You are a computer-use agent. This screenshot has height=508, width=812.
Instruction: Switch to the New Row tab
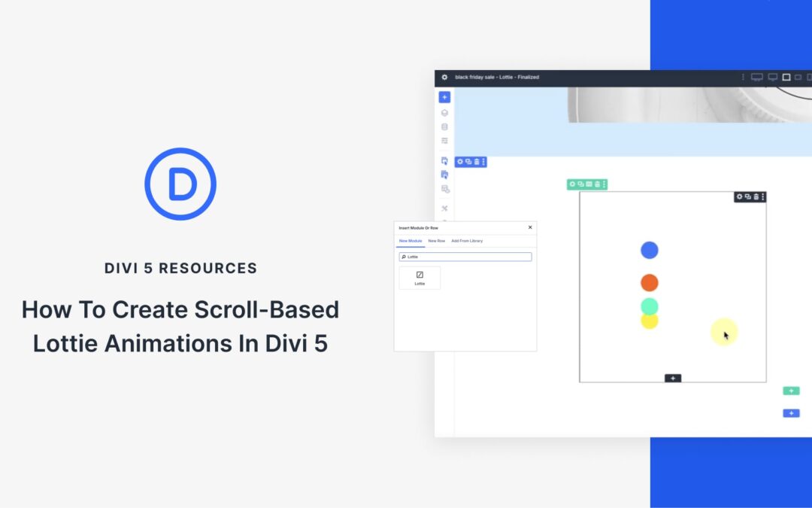click(436, 241)
